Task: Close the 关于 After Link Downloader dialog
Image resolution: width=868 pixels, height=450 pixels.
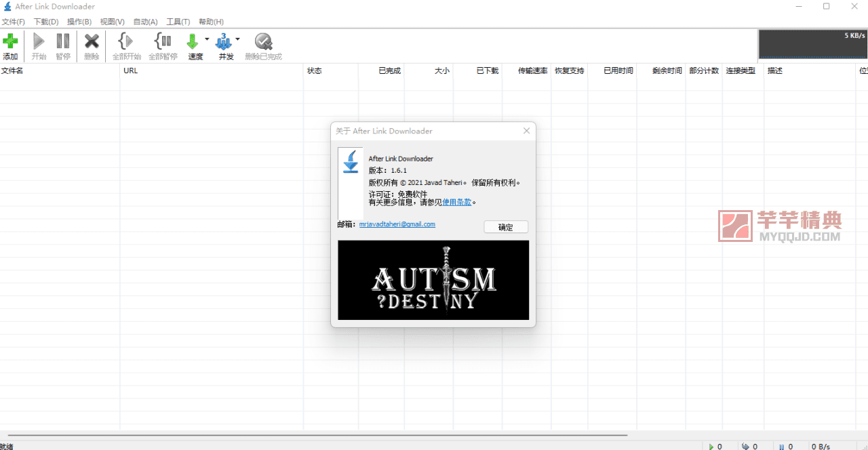Action: point(527,131)
